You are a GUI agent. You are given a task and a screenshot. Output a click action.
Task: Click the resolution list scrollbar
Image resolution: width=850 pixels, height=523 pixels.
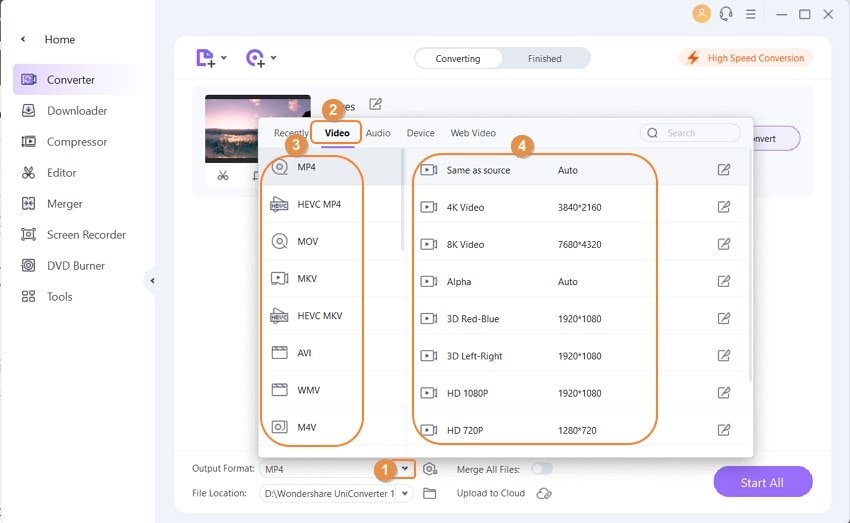(x=750, y=266)
